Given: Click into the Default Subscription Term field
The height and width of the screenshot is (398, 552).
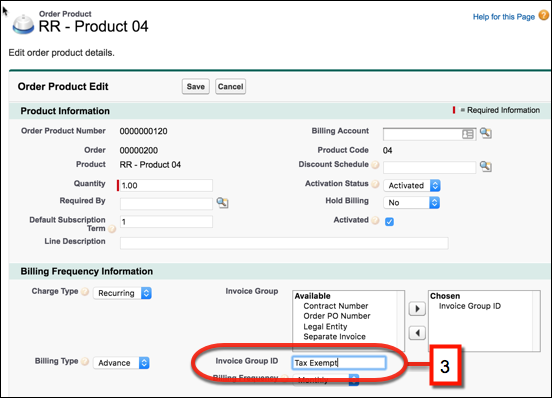Looking at the screenshot, I should 166,222.
